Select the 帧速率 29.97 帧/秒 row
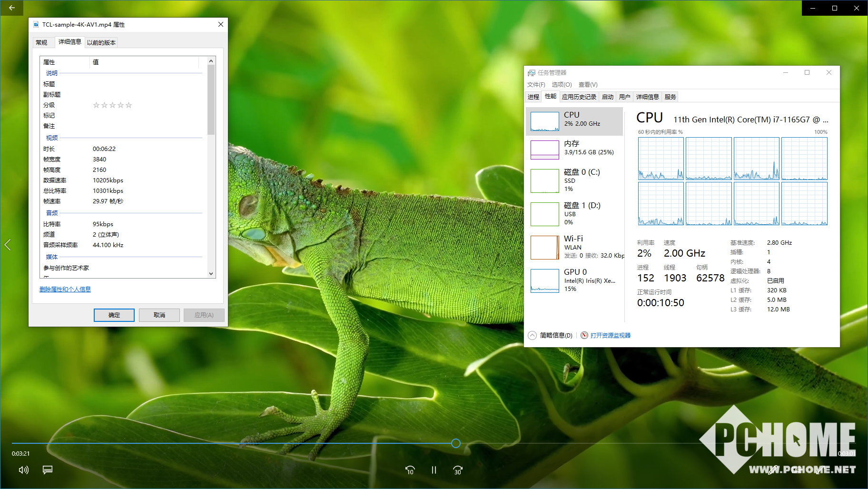The width and height of the screenshot is (868, 489). [123, 201]
